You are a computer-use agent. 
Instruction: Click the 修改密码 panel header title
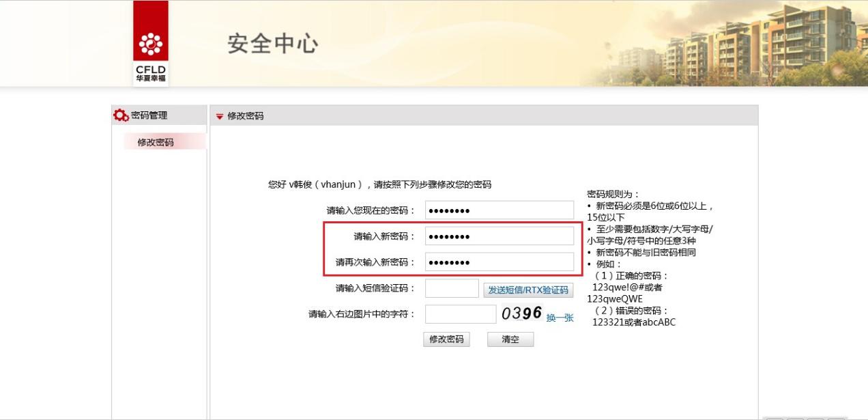[245, 116]
